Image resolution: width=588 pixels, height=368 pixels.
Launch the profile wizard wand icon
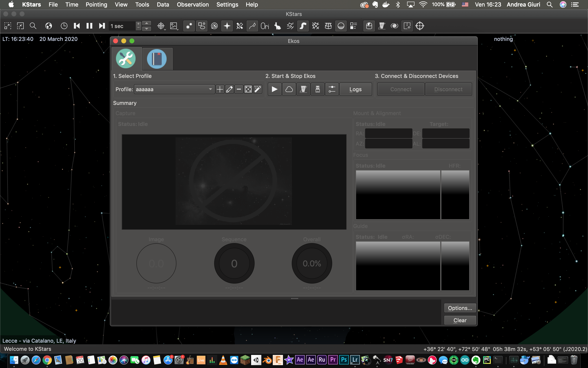258,89
